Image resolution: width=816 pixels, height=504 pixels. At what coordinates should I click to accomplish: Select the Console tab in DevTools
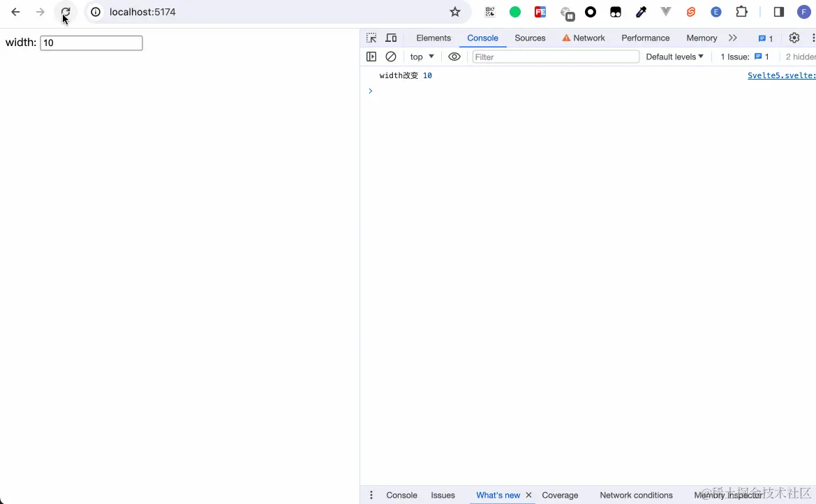point(482,38)
